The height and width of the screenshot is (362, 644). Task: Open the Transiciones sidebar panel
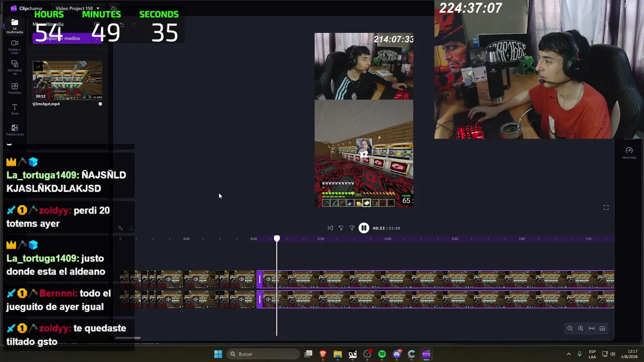(15, 130)
